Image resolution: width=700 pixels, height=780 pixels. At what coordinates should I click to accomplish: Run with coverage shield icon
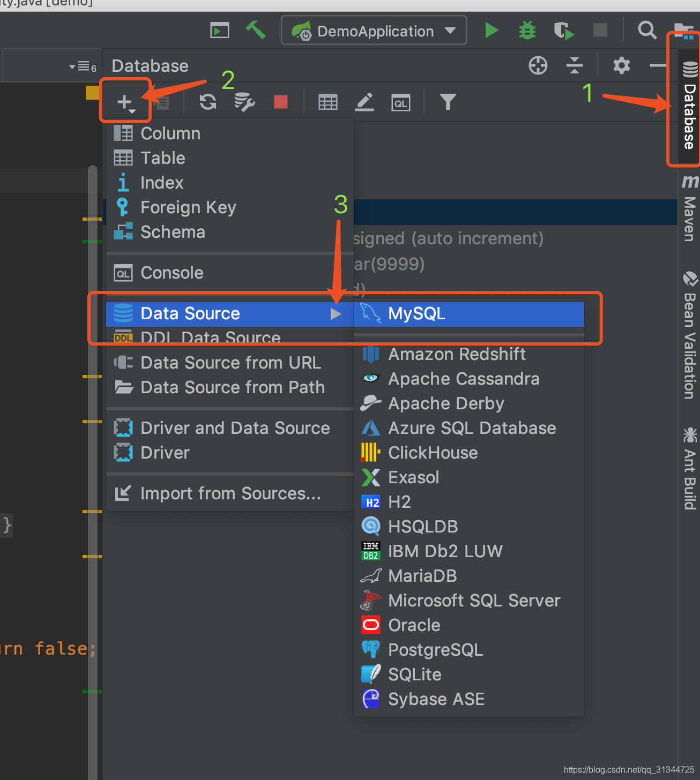[x=563, y=31]
